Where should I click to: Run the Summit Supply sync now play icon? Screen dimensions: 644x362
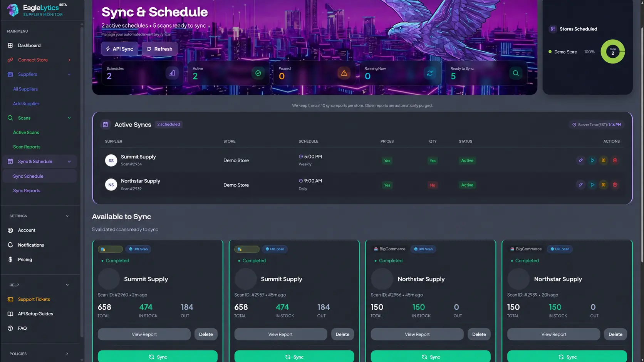592,160
